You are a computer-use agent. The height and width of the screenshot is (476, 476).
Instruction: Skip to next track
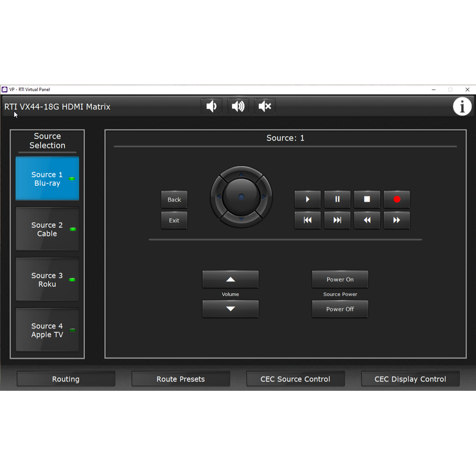pyautogui.click(x=337, y=220)
